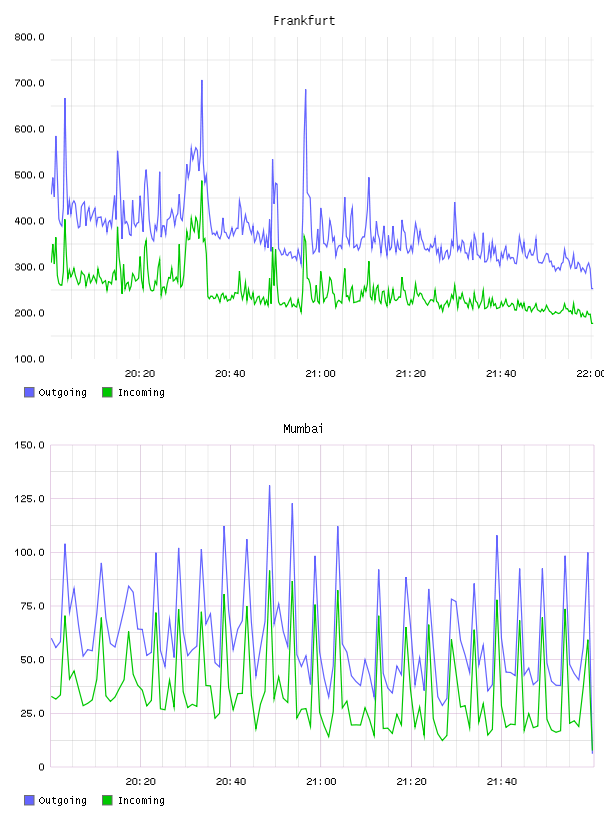
Task: Click the 21:40 time label under the Mumbai chart
Action: pos(502,782)
